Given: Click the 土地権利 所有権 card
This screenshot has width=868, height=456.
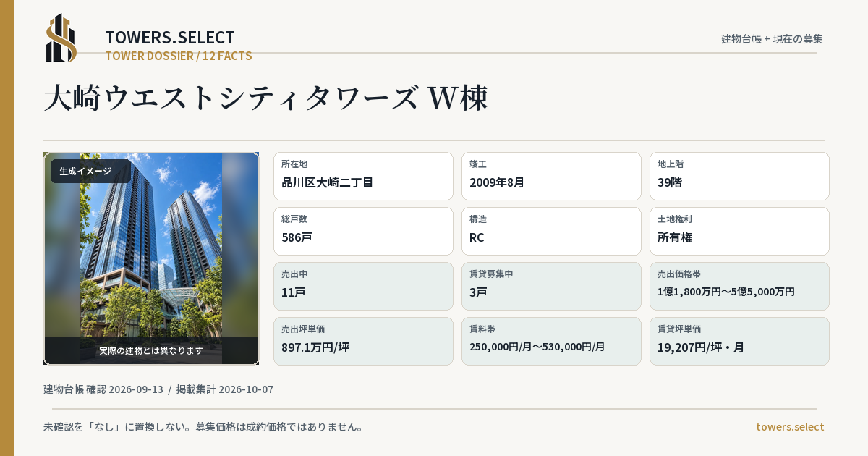Looking at the screenshot, I should 739,231.
